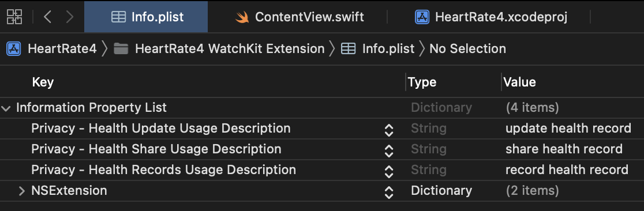
Task: Click the 'No Selection' breadcrumb item
Action: (467, 49)
